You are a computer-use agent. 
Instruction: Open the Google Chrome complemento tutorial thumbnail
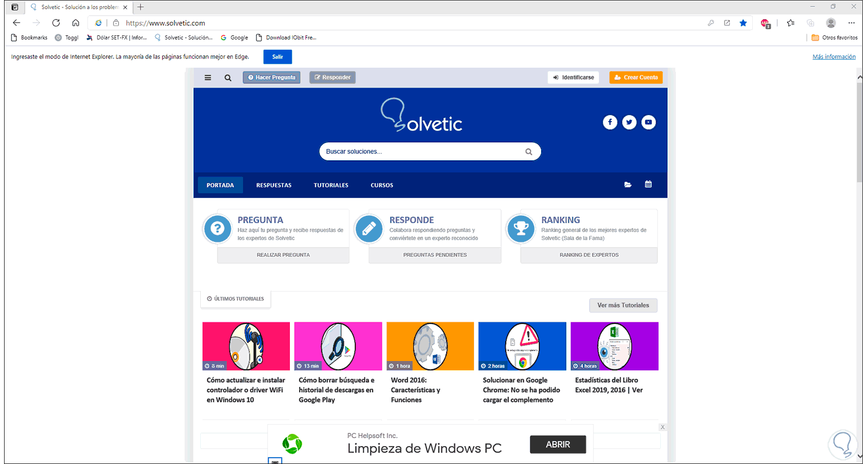coord(522,346)
